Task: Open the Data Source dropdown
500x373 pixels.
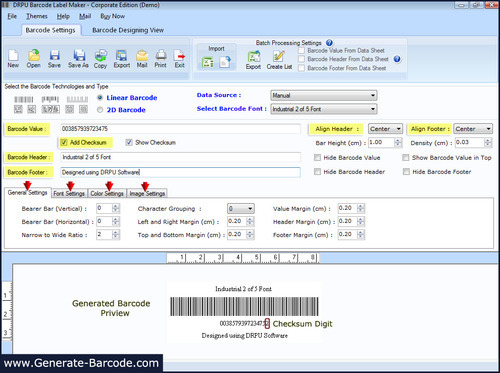Action: (324, 95)
